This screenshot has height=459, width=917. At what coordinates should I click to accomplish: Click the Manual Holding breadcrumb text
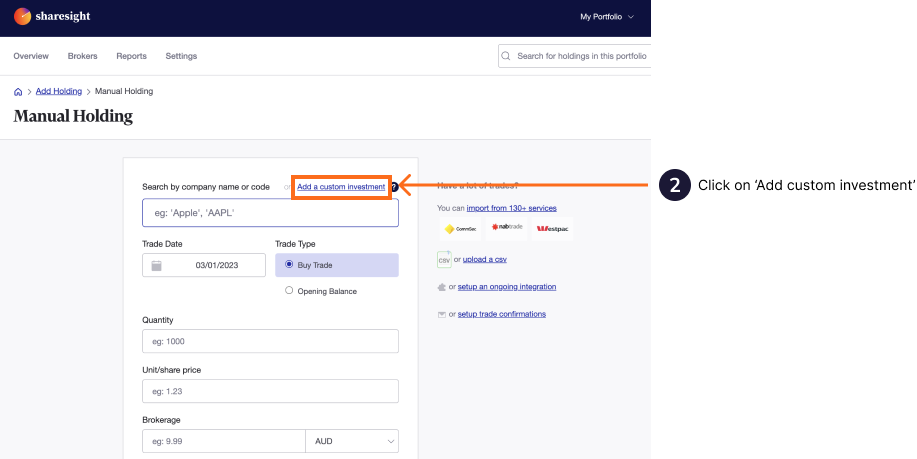pos(124,91)
